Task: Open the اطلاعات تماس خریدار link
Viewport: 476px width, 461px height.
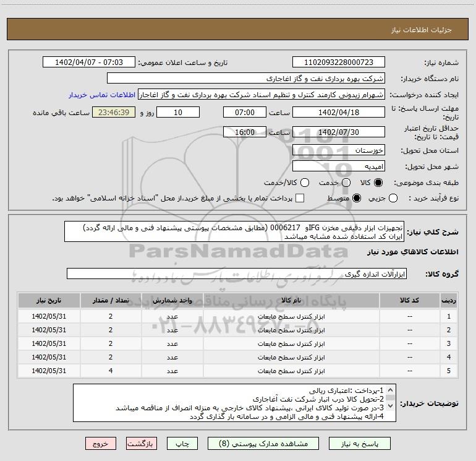Action: [x=102, y=95]
